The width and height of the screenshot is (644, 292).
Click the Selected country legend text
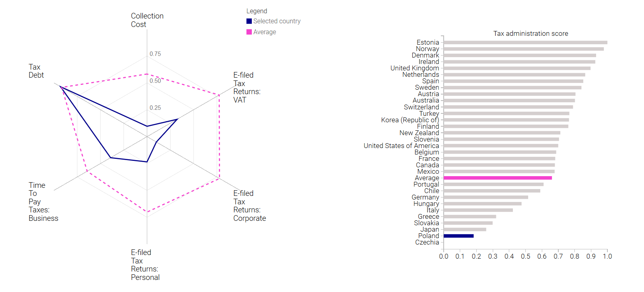click(277, 21)
